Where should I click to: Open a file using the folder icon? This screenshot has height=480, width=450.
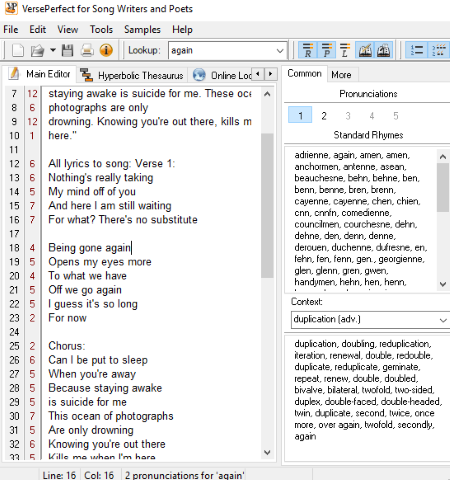(x=37, y=51)
